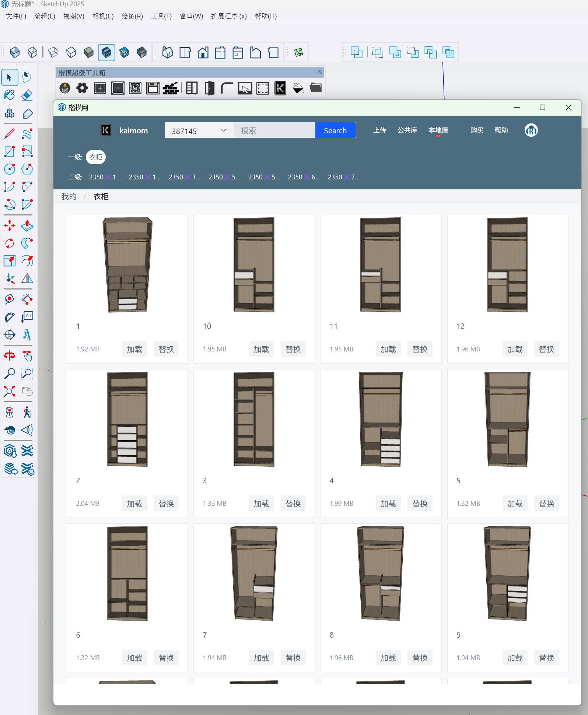Close the 楷模超级工具箱 toolbar
The width and height of the screenshot is (588, 715).
(x=320, y=72)
